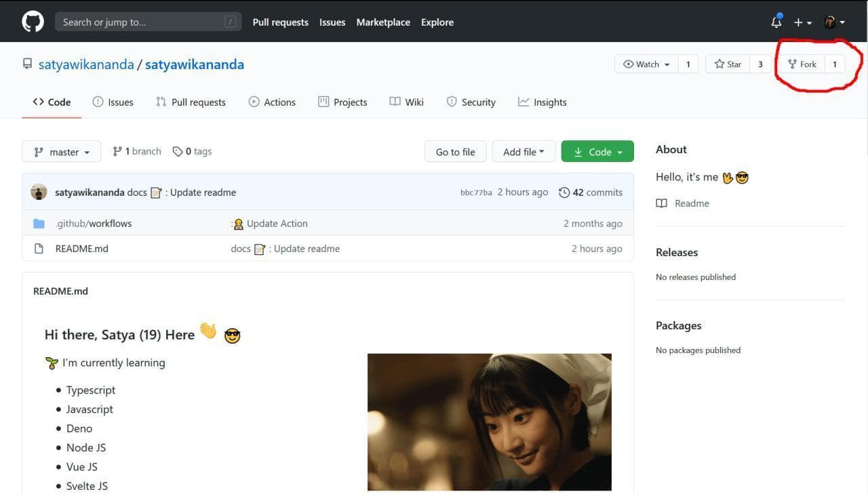Click the tags label icon
This screenshot has width=868, height=494.
[178, 152]
